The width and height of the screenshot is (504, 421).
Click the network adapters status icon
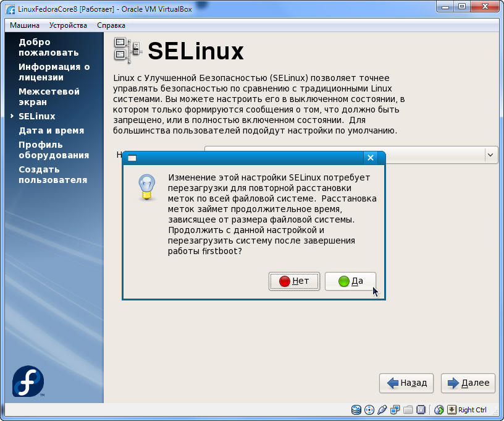pyautogui.click(x=395, y=410)
